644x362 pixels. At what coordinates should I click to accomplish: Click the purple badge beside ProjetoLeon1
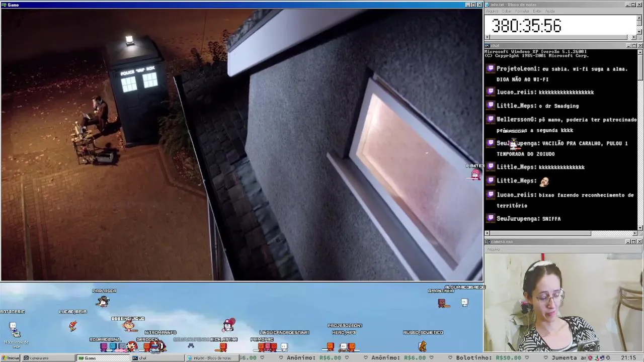(491, 68)
